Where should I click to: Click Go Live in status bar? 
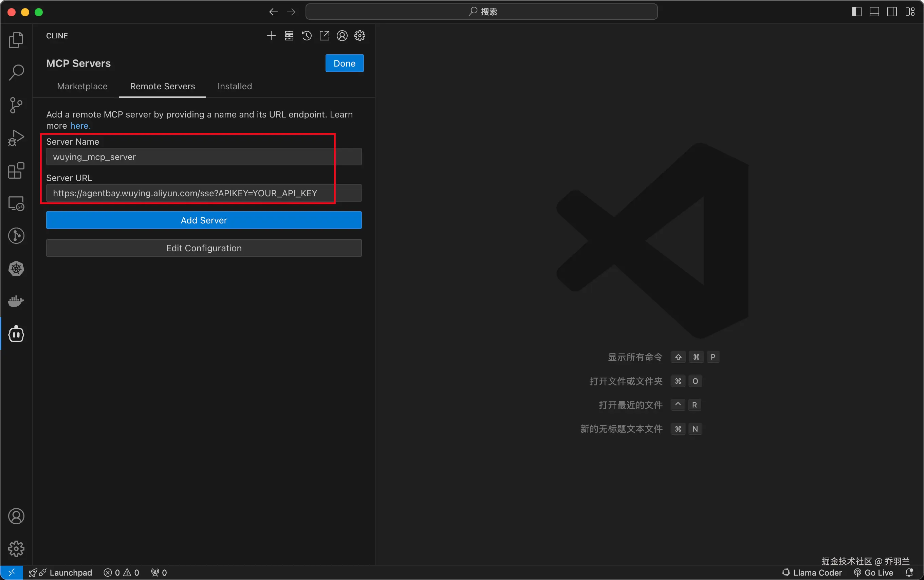(x=874, y=572)
